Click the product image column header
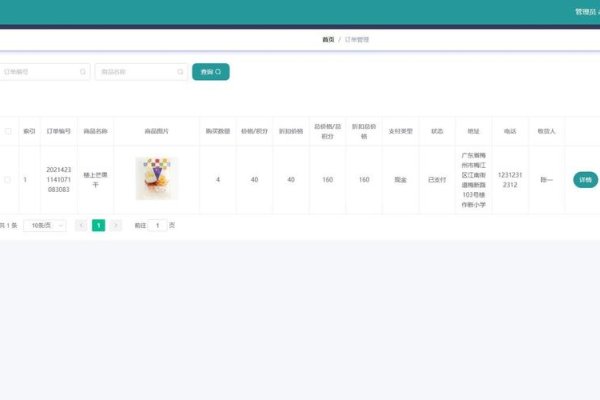 (157, 131)
